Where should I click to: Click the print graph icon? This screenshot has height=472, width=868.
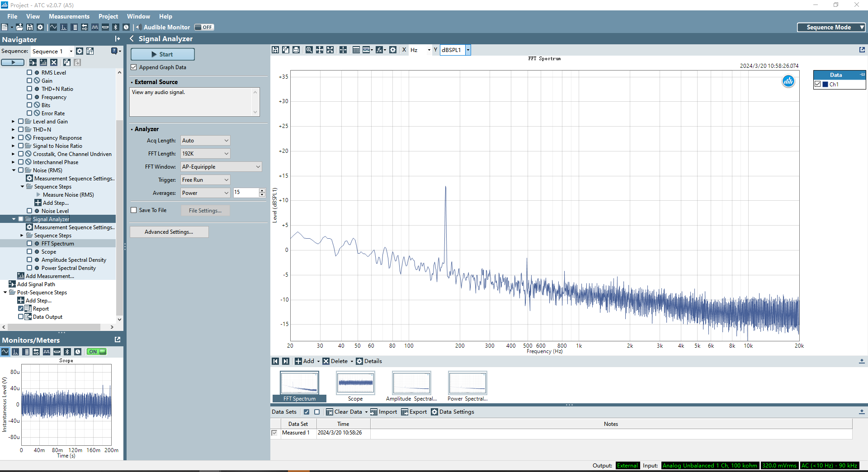296,50
